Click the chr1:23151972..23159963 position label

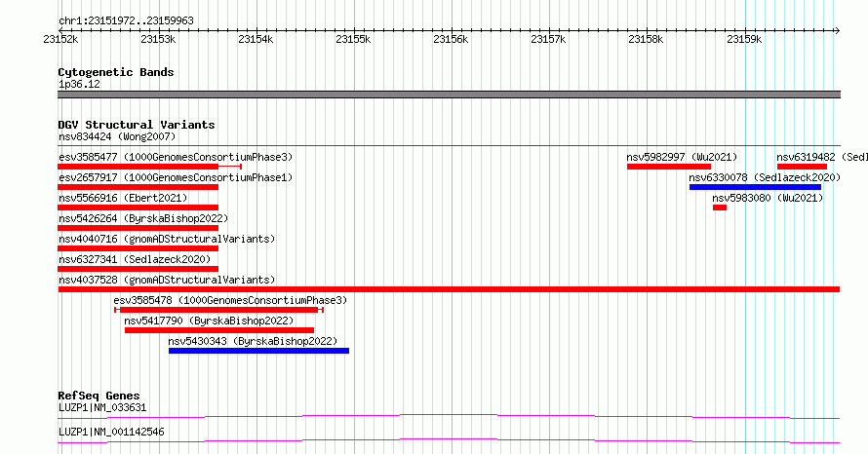coord(126,21)
